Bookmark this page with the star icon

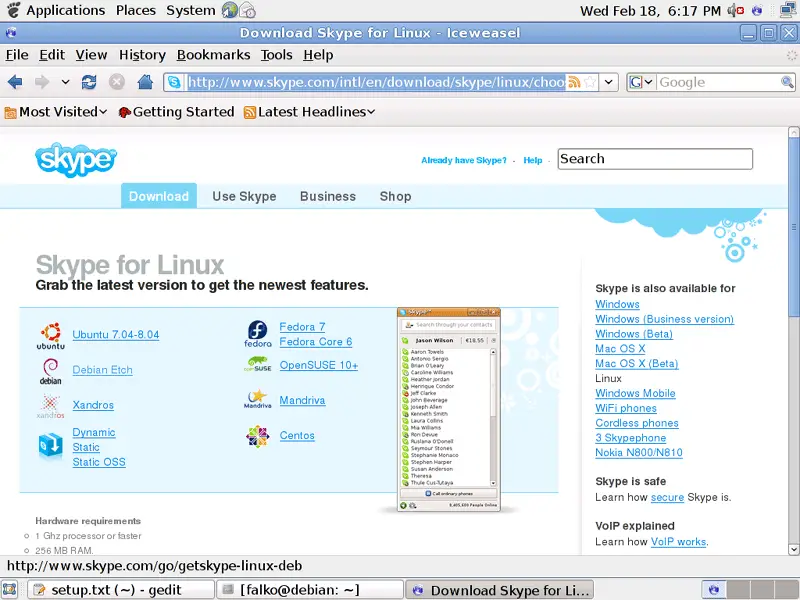[590, 82]
